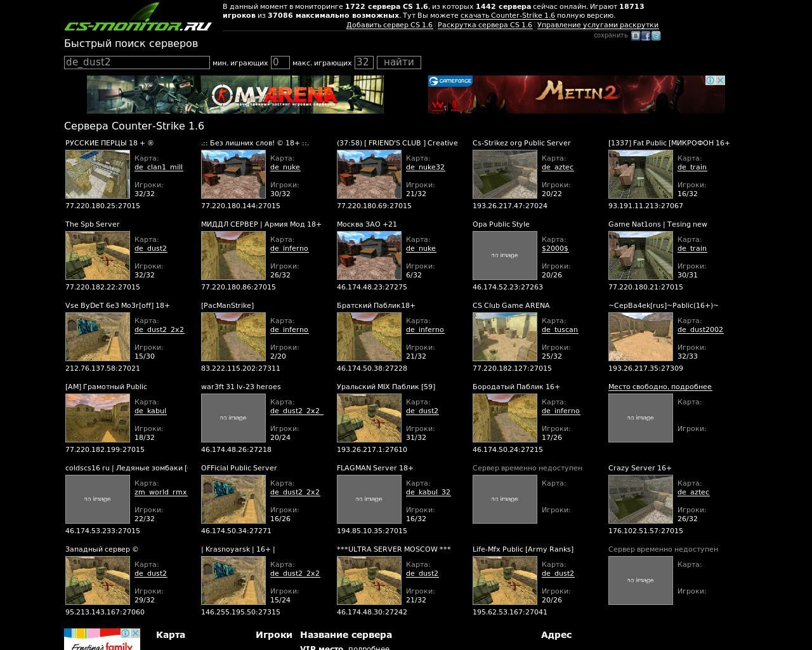Open ad info icon on Metin2 banner

pos(711,81)
